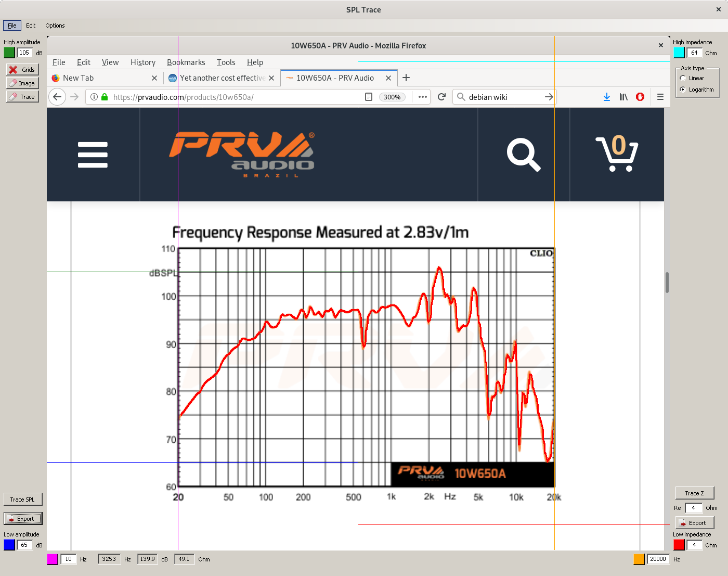Export the SPL trace data
Viewport: 728px width, 576px height.
click(x=23, y=519)
